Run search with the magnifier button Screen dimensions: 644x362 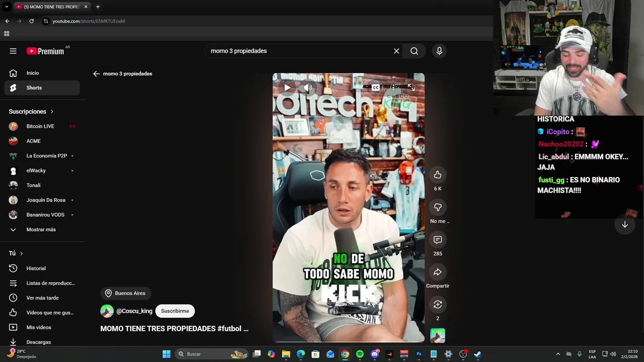click(x=414, y=51)
